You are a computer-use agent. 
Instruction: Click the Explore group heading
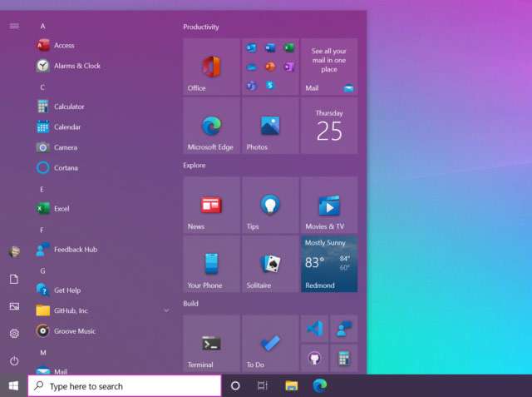(x=195, y=166)
